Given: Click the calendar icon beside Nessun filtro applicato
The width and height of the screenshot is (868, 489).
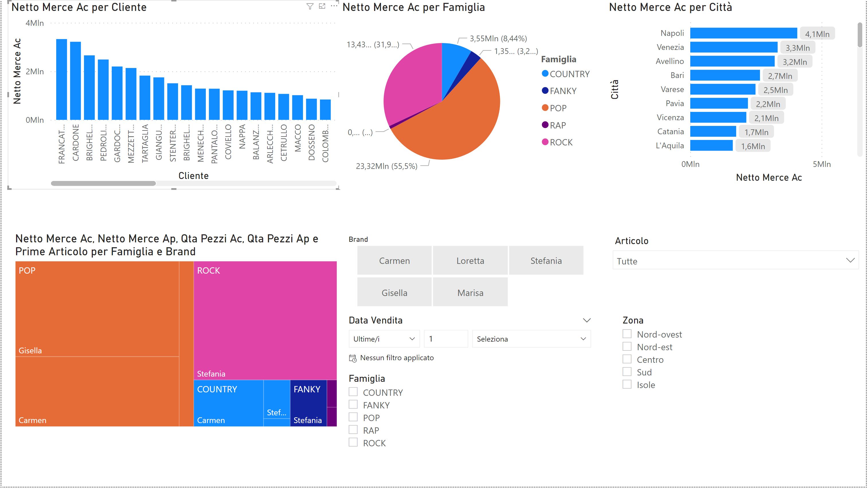Looking at the screenshot, I should (353, 358).
